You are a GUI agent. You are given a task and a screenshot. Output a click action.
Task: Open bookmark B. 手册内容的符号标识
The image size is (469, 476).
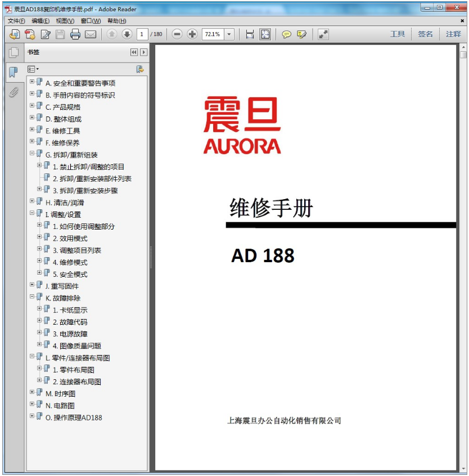(80, 95)
